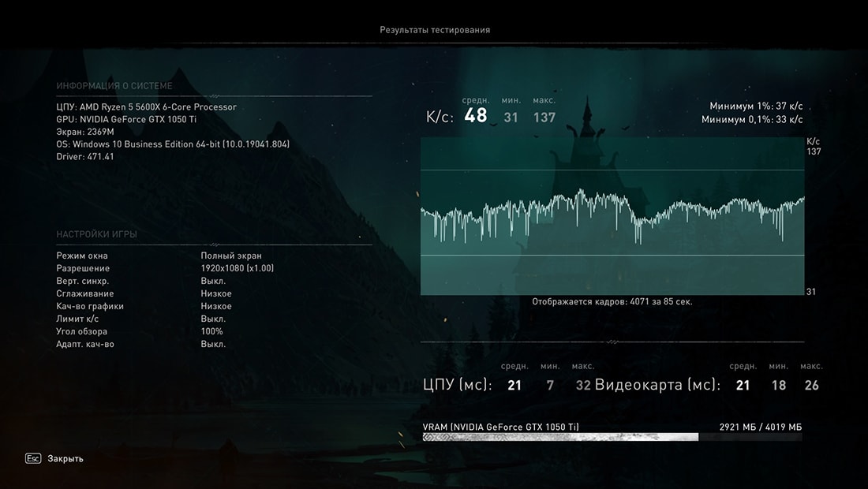Image resolution: width=868 pixels, height=489 pixels.
Task: Click the CPU average value 21
Action: click(x=514, y=386)
